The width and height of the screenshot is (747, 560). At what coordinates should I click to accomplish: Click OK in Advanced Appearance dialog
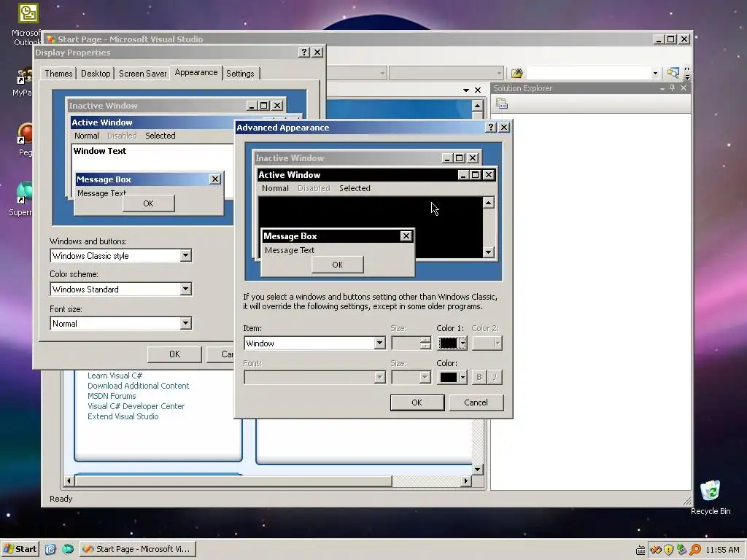[417, 402]
